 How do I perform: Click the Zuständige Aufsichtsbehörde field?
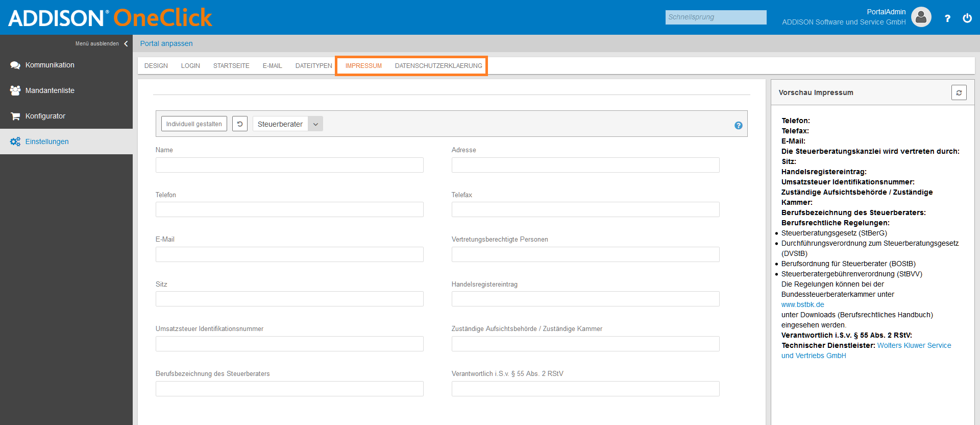click(x=585, y=344)
